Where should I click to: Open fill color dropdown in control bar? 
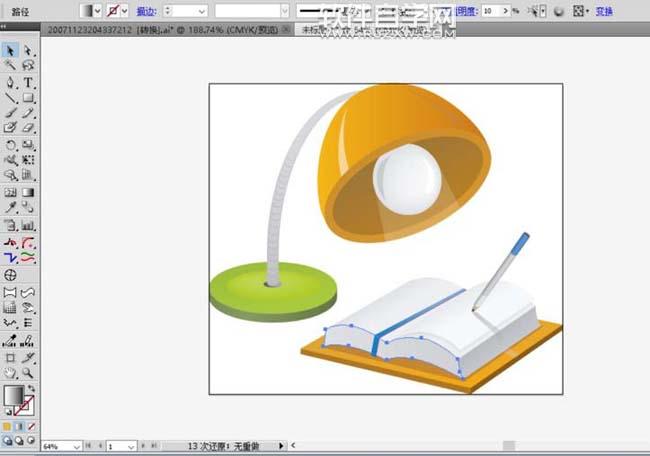point(97,11)
